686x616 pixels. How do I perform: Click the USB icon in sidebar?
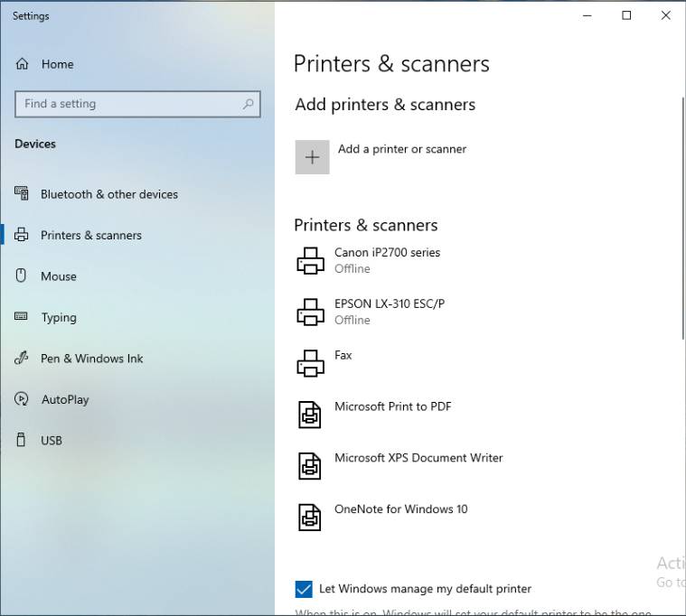(x=21, y=440)
